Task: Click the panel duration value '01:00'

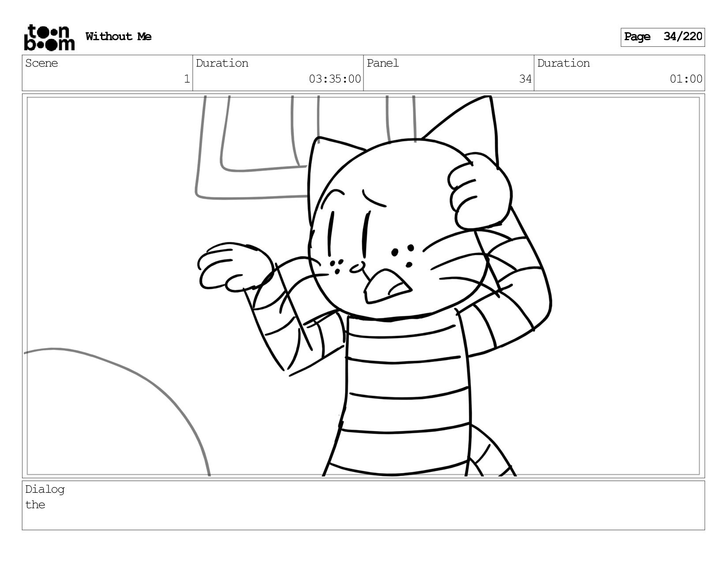Action: (x=686, y=79)
